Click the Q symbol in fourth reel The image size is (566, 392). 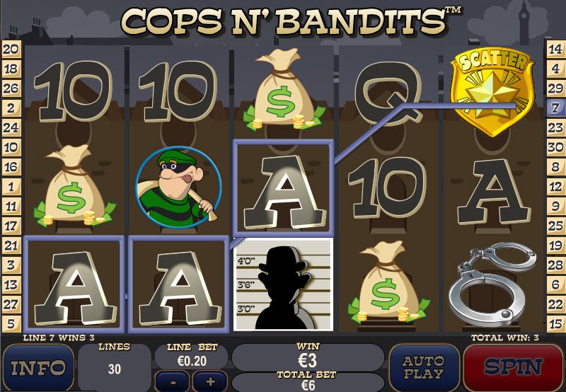(x=388, y=93)
